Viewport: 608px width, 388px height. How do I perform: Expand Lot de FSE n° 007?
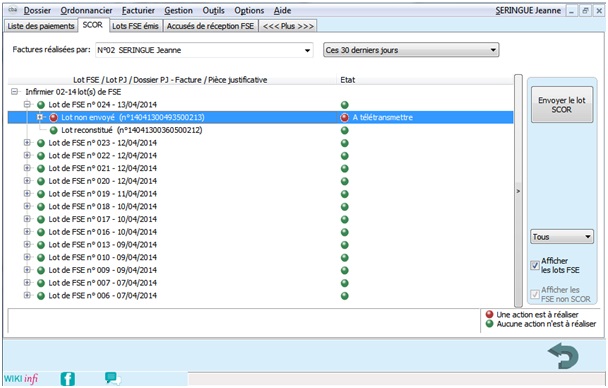[x=27, y=282]
